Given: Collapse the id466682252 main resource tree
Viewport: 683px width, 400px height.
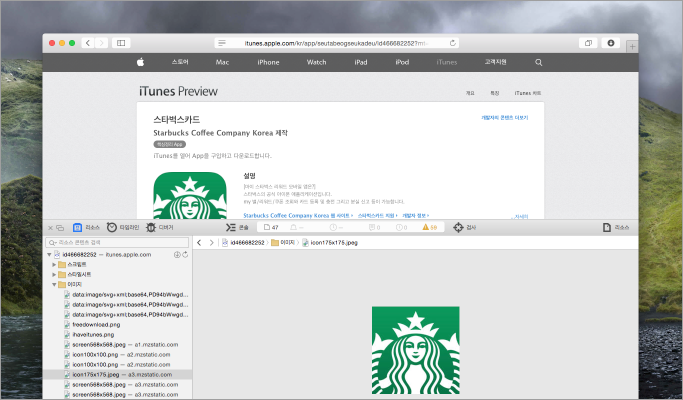Looking at the screenshot, I should (x=49, y=254).
